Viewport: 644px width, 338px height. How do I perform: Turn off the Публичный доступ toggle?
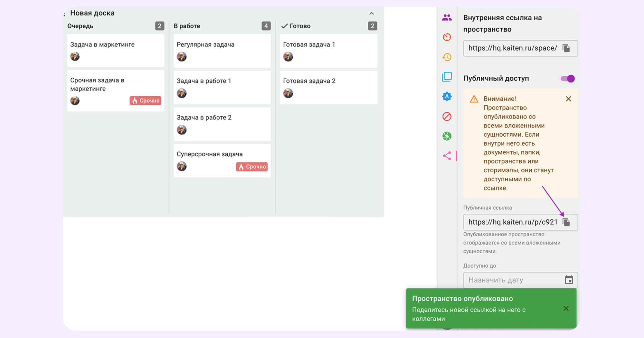click(567, 79)
